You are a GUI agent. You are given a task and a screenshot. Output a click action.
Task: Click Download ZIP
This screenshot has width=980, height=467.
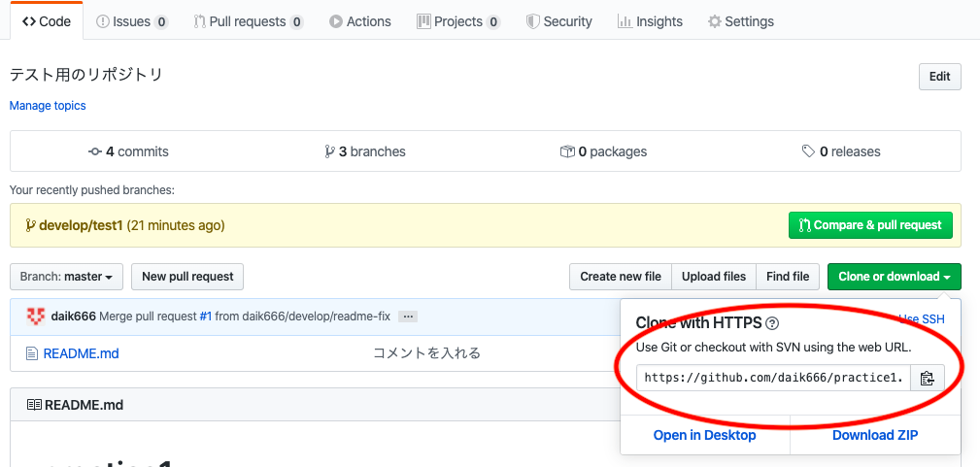click(875, 435)
